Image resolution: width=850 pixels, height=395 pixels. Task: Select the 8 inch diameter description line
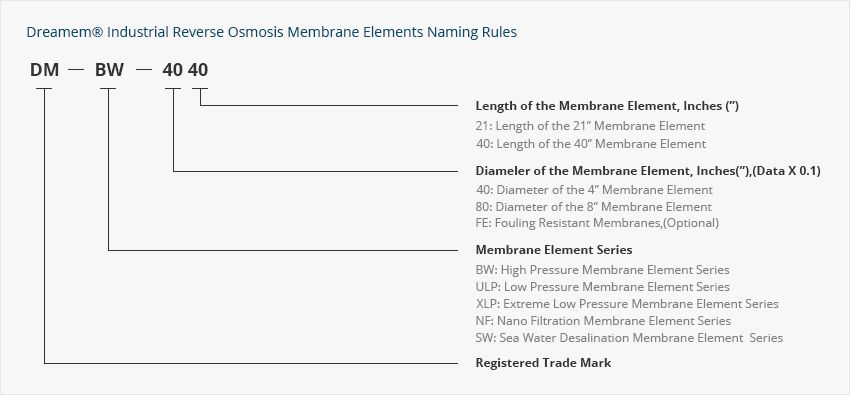594,207
